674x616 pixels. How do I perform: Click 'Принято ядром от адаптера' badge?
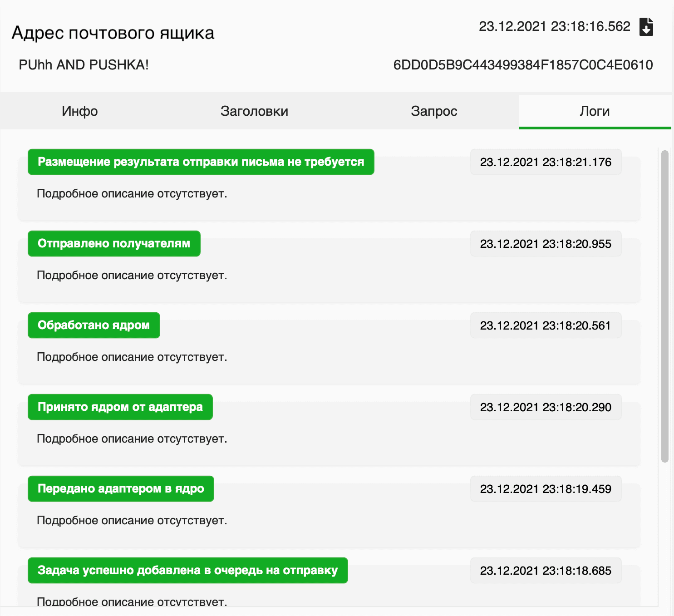[120, 407]
